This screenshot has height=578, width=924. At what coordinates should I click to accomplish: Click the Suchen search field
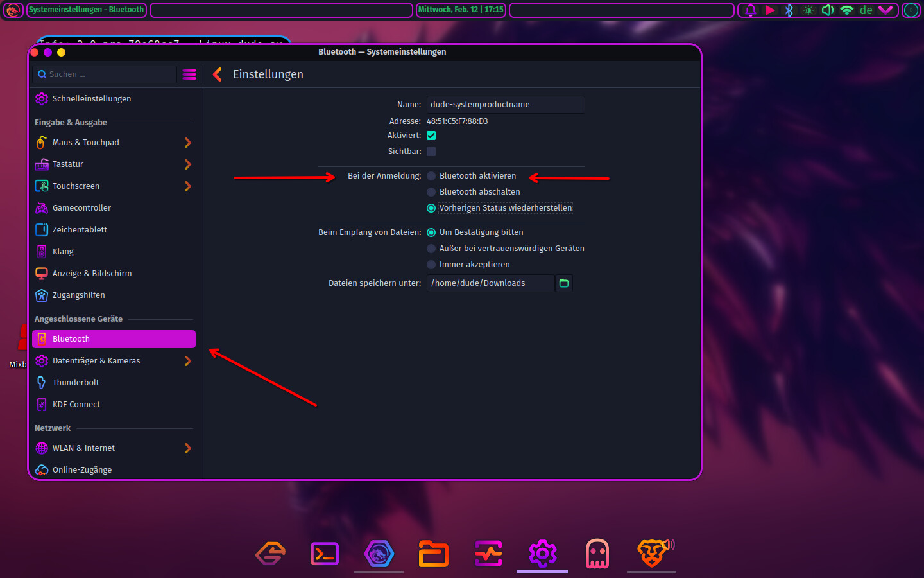pyautogui.click(x=105, y=74)
